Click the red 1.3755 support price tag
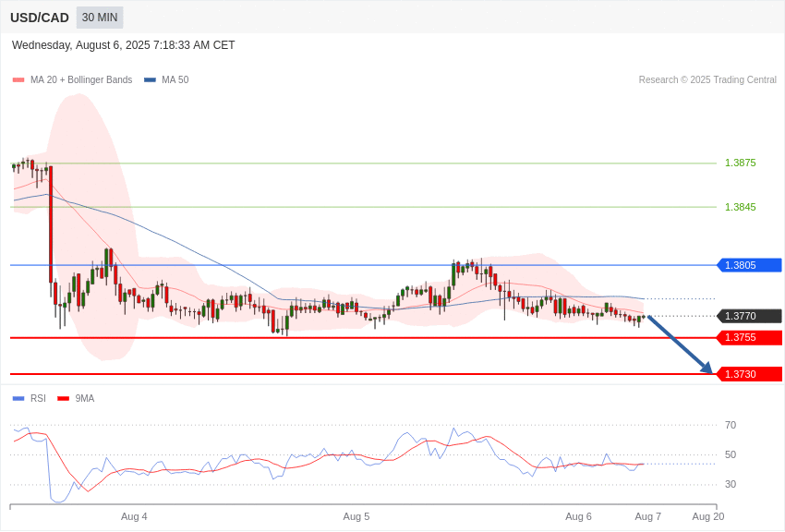The image size is (785, 532). point(749,338)
